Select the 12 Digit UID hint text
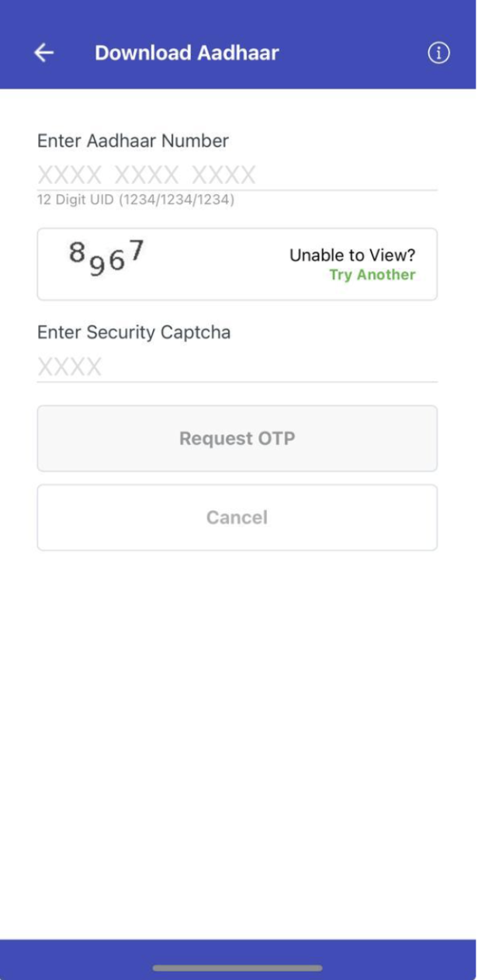Viewport: 478px width, 980px height. click(134, 200)
